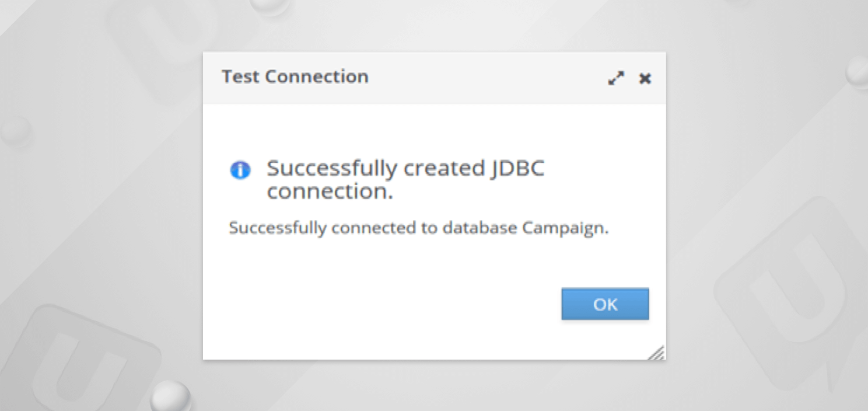The height and width of the screenshot is (411, 868).
Task: Click the word 'JDBC' in the heading
Action: tap(516, 169)
